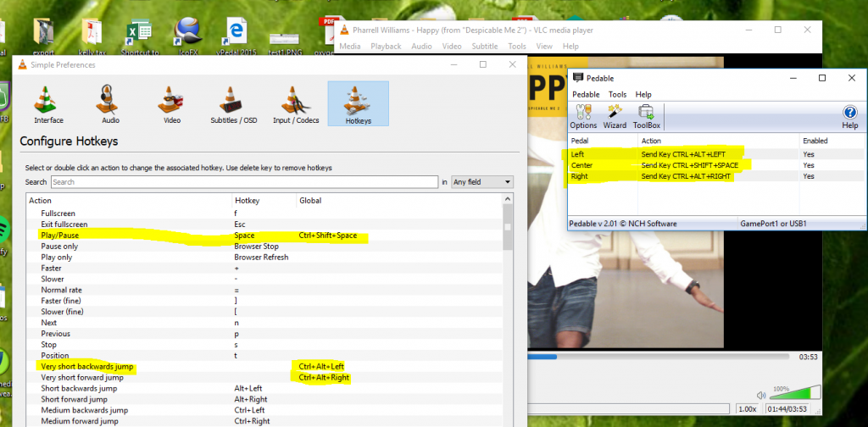Select the Normal rate action row
This screenshot has height=427, width=868.
264,290
